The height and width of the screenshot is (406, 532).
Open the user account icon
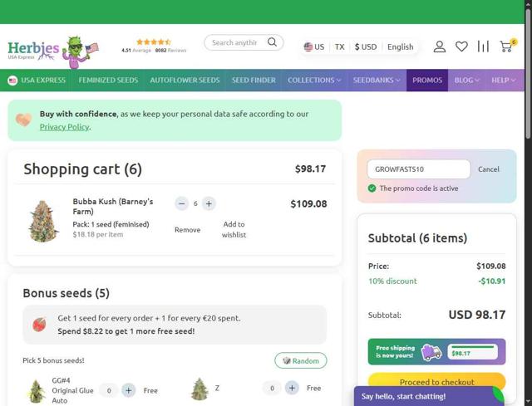click(440, 46)
